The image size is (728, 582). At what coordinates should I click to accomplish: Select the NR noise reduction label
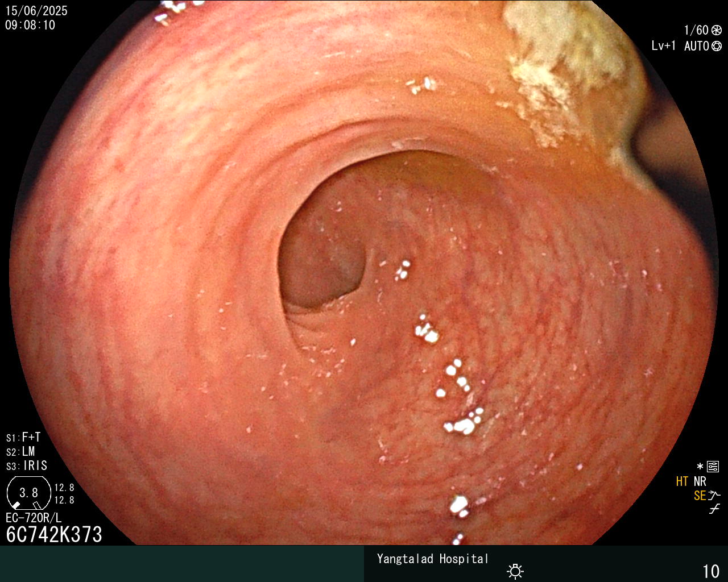click(700, 481)
